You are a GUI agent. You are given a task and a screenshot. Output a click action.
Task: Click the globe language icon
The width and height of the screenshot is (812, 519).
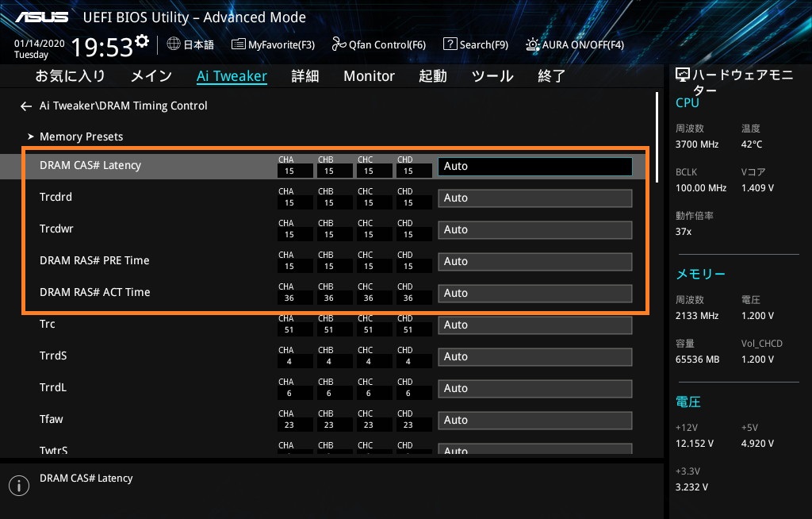tap(174, 44)
